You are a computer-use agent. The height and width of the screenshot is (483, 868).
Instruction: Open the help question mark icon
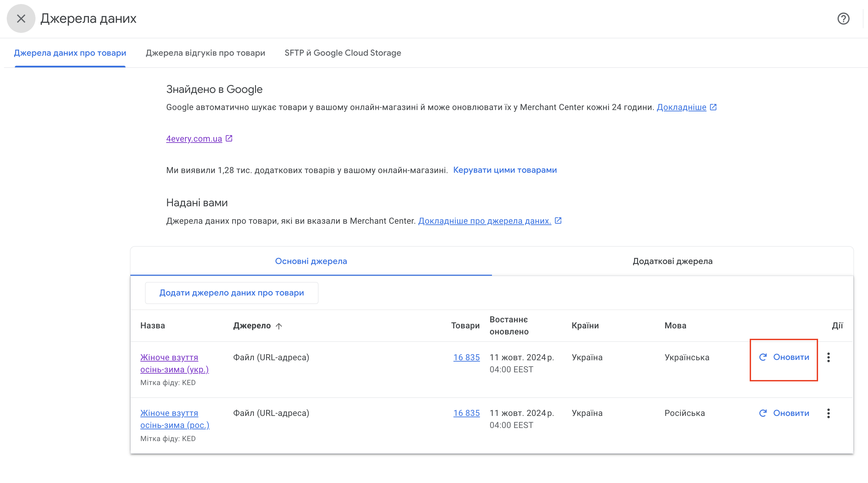844,18
